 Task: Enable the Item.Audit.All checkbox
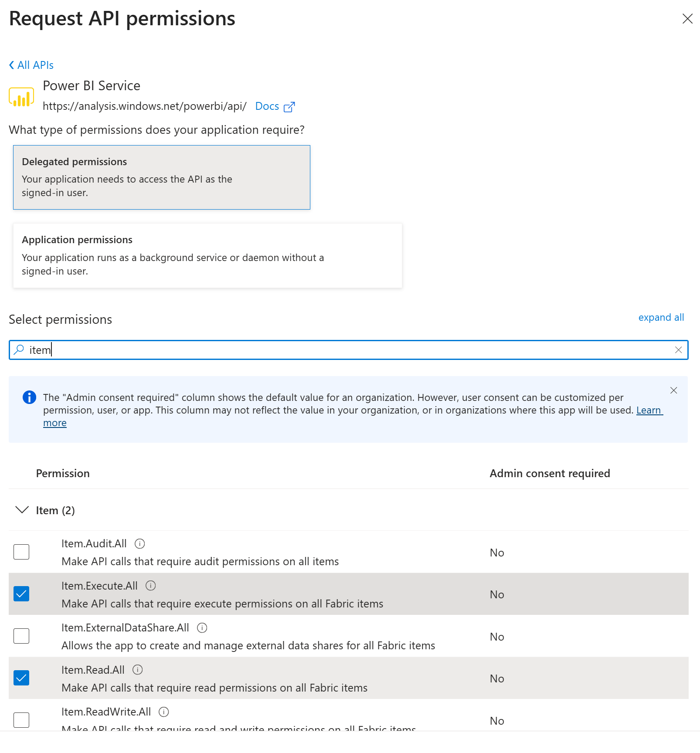pyautogui.click(x=21, y=552)
